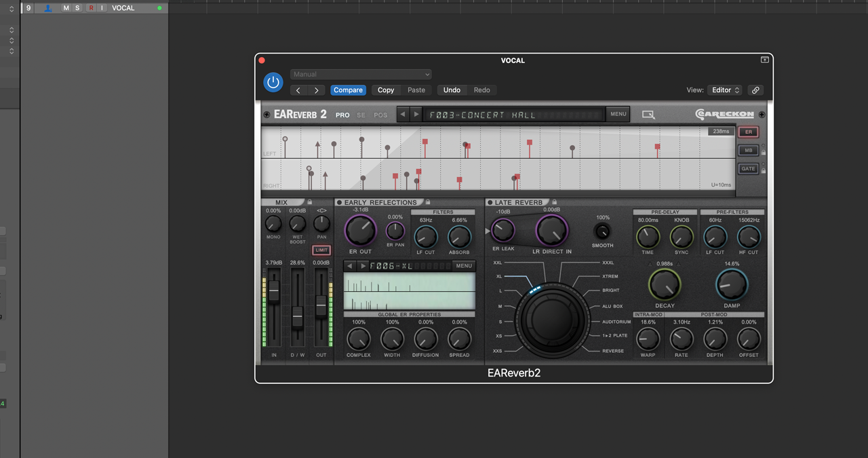
Task: Click the mix PAN knob
Action: (x=321, y=225)
